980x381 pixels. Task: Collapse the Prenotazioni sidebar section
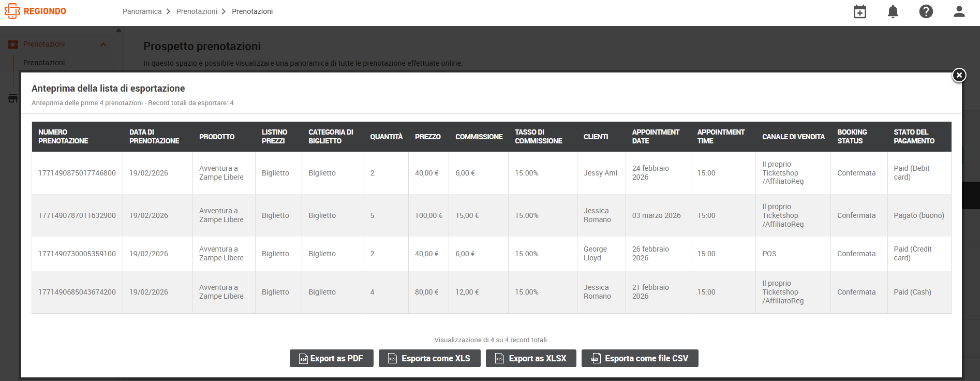(103, 45)
